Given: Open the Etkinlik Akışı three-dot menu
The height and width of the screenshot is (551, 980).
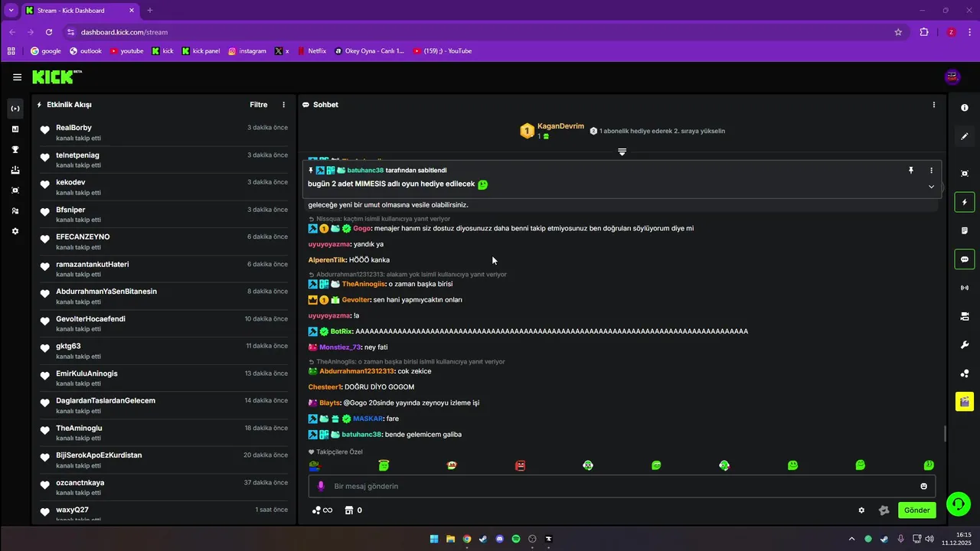Looking at the screenshot, I should pyautogui.click(x=284, y=105).
